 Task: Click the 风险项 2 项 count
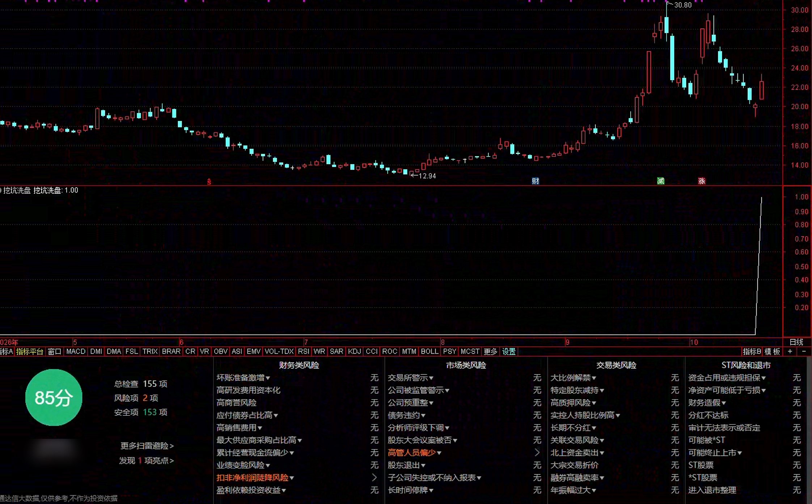click(x=136, y=398)
